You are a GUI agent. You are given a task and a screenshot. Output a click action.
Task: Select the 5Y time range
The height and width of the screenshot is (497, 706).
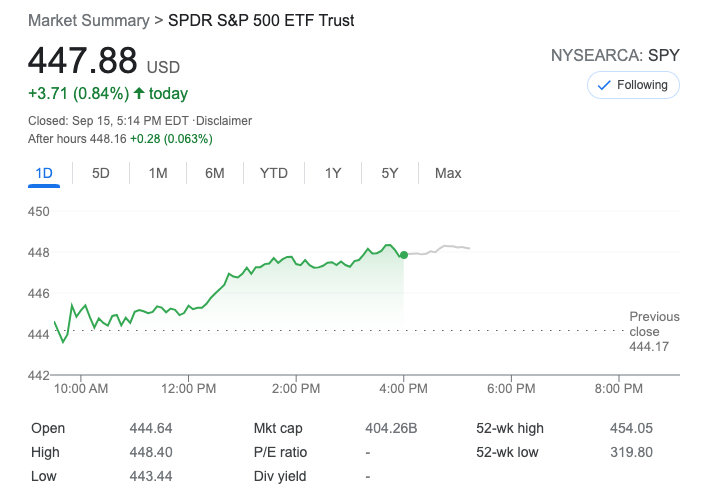pos(390,173)
